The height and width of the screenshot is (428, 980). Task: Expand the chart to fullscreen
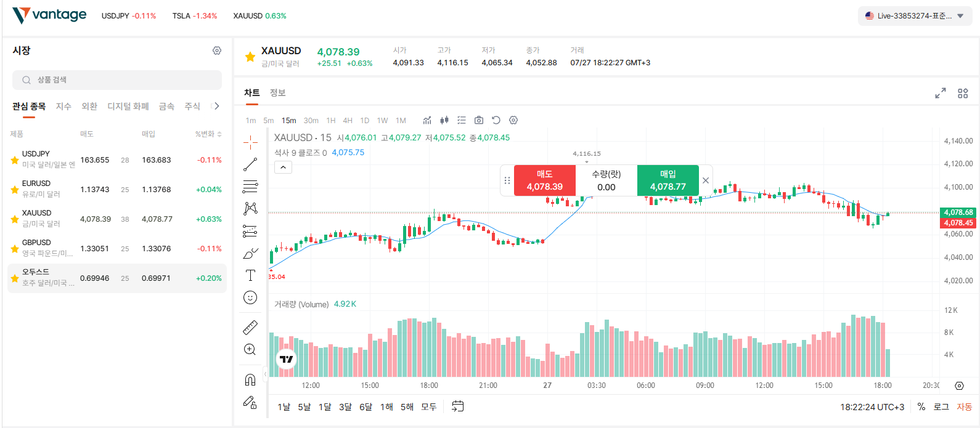941,93
